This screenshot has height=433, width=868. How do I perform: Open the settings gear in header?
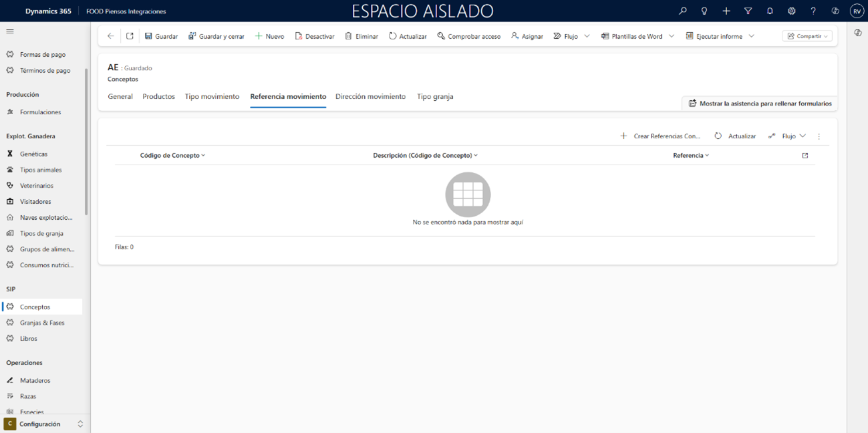(x=791, y=11)
